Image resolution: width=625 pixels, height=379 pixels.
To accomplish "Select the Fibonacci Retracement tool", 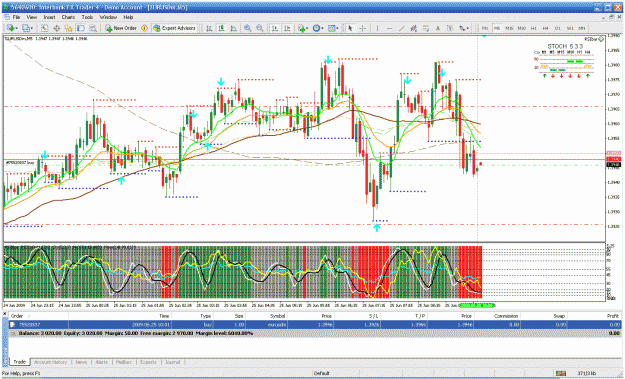I will [426, 28].
